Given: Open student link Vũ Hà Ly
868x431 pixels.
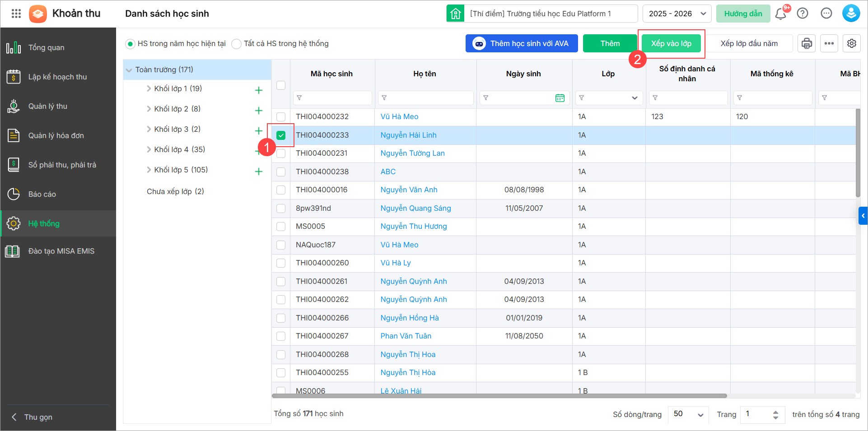Looking at the screenshot, I should pos(396,263).
